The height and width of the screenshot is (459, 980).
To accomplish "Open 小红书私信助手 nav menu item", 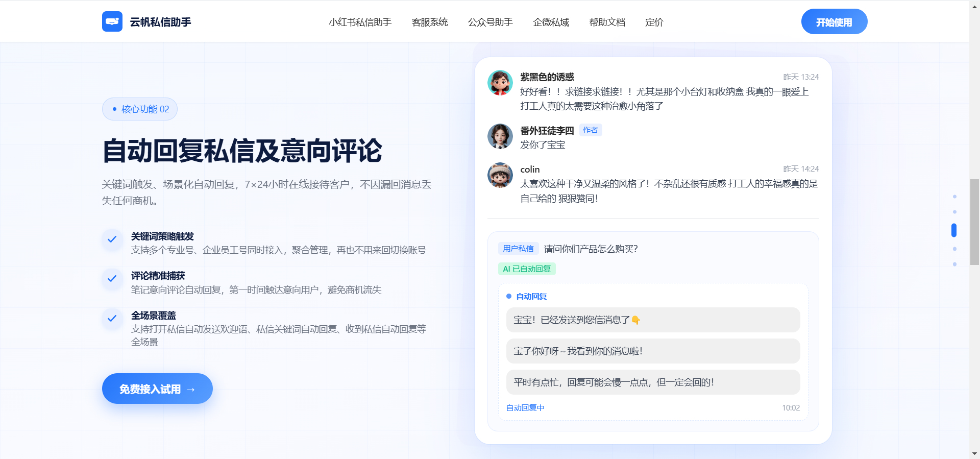I will (x=360, y=22).
